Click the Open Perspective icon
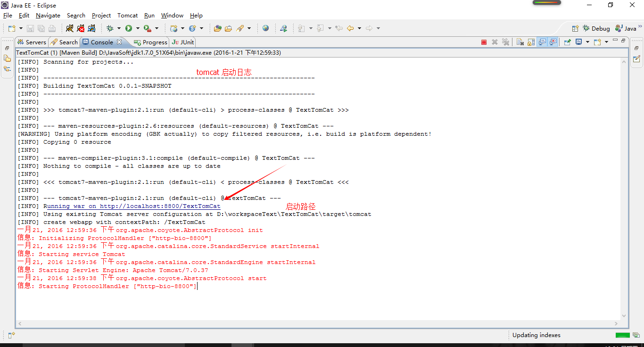Viewport: 644px width, 347px height. coord(575,28)
